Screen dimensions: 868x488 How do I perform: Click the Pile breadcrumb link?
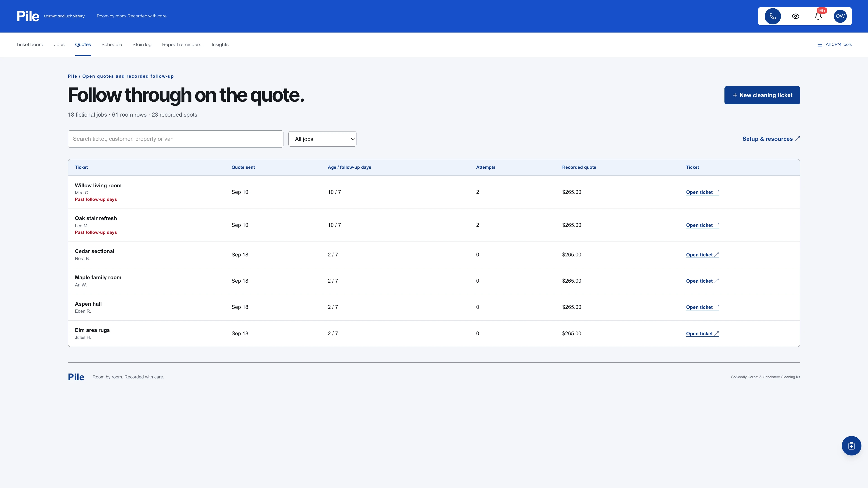(x=72, y=76)
